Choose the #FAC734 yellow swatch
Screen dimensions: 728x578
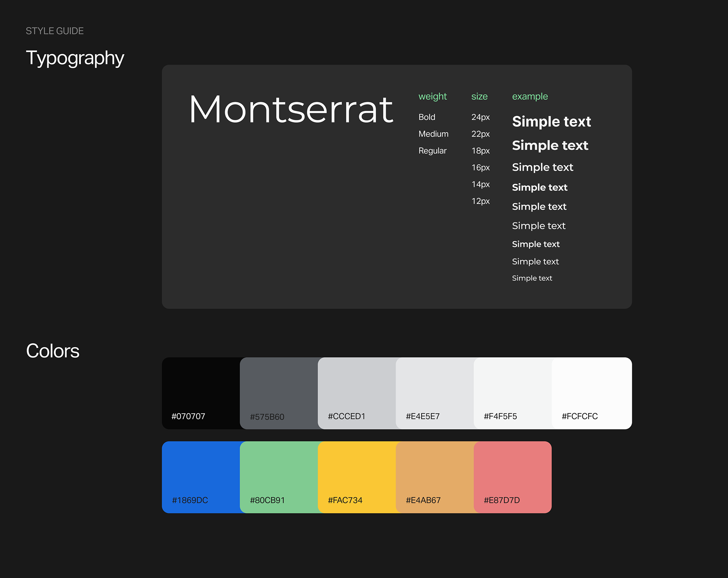click(x=357, y=477)
